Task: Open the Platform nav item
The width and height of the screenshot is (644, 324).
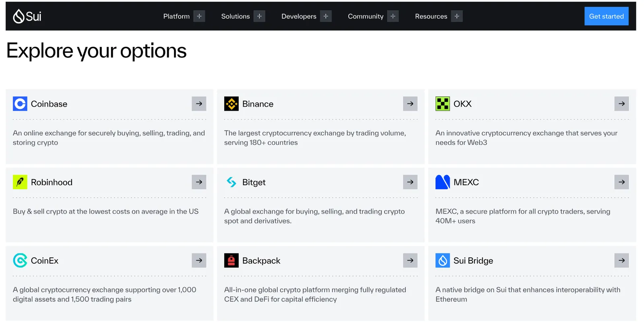Action: (x=176, y=17)
